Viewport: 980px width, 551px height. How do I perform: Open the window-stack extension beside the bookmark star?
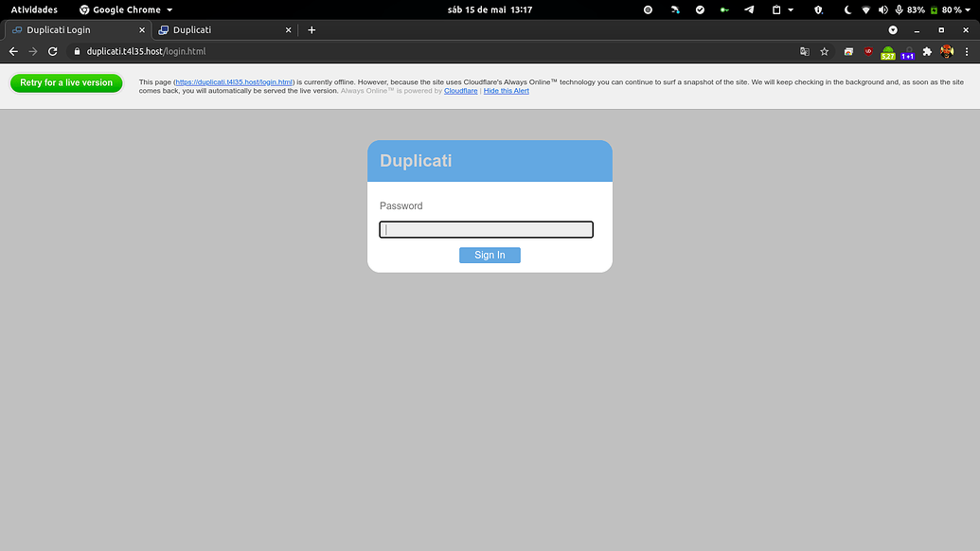(848, 52)
